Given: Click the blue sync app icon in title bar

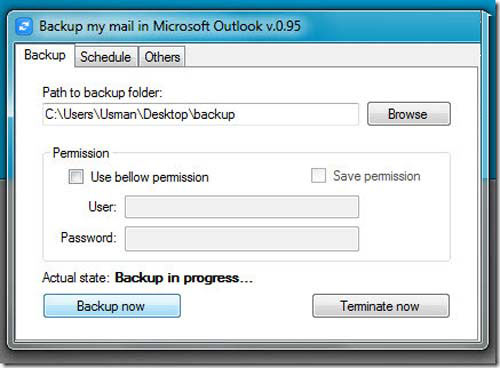Looking at the screenshot, I should point(24,27).
